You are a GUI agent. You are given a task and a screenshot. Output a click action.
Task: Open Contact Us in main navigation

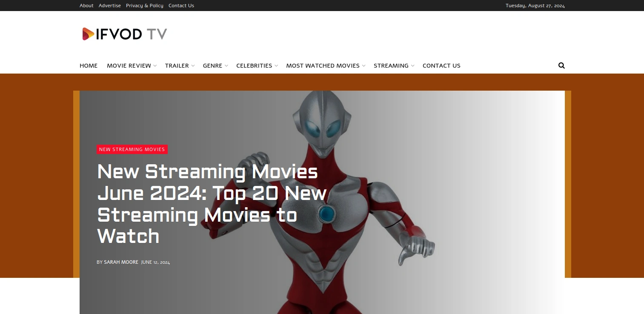click(x=441, y=66)
